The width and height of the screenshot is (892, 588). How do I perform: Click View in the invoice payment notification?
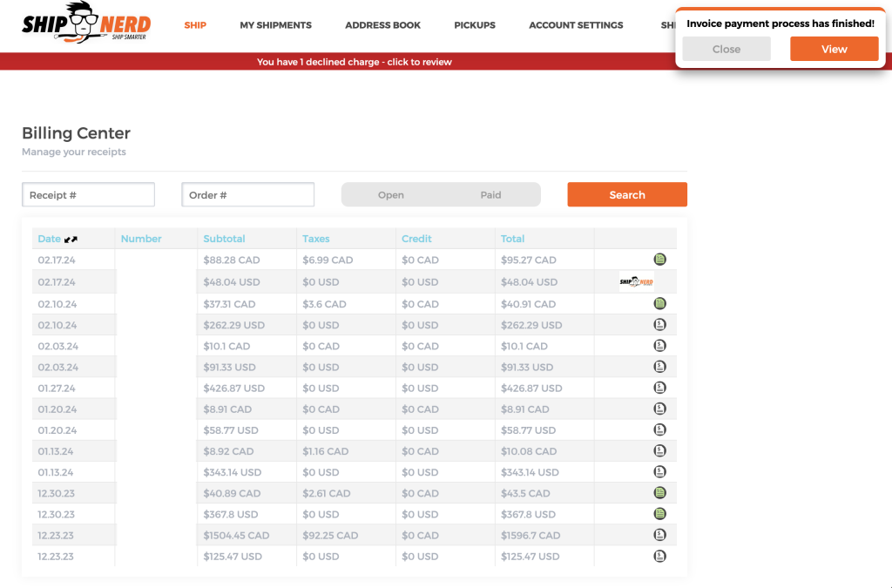(834, 50)
